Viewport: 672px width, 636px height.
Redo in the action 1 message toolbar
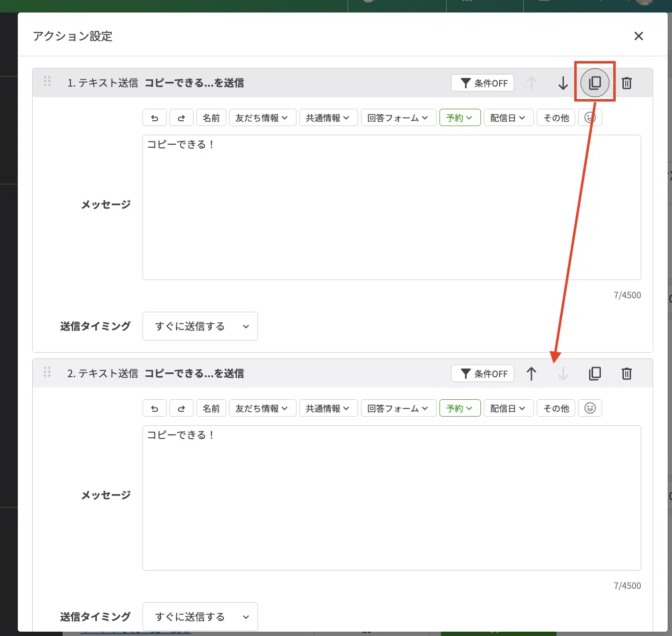181,118
